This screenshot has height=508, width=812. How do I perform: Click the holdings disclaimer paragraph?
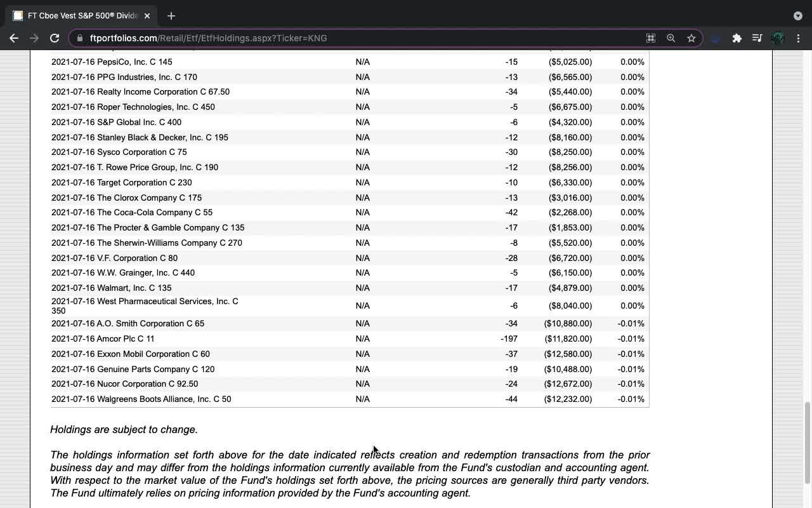(x=350, y=474)
